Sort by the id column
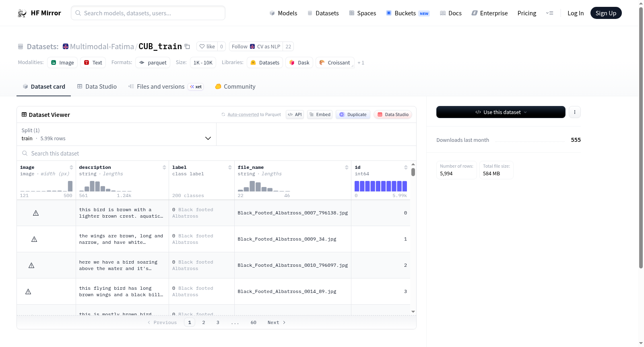The image size is (644, 347). 406,167
